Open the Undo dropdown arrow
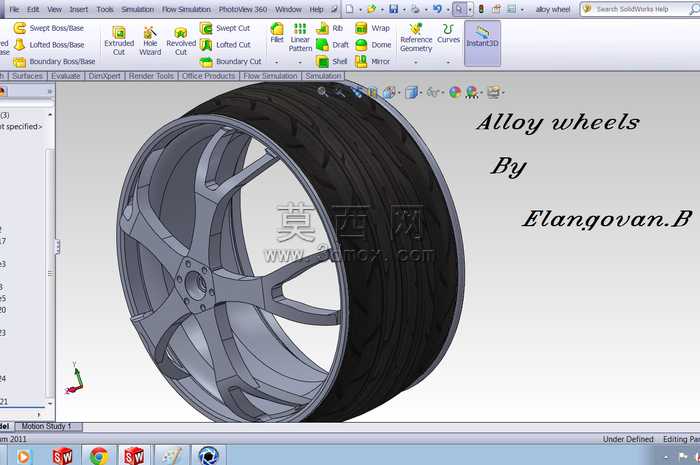Viewport: 700px width, 465px height. click(448, 9)
